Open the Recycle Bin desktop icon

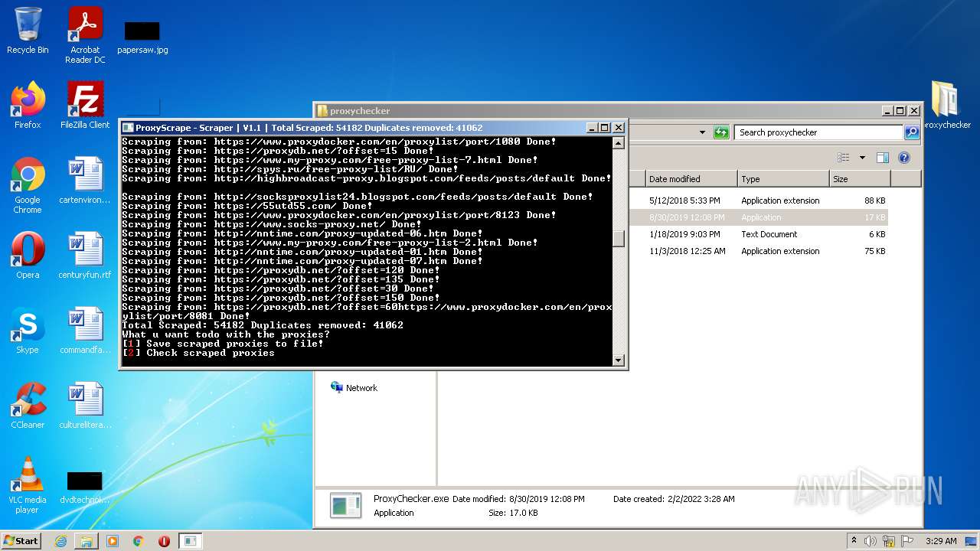click(x=28, y=31)
